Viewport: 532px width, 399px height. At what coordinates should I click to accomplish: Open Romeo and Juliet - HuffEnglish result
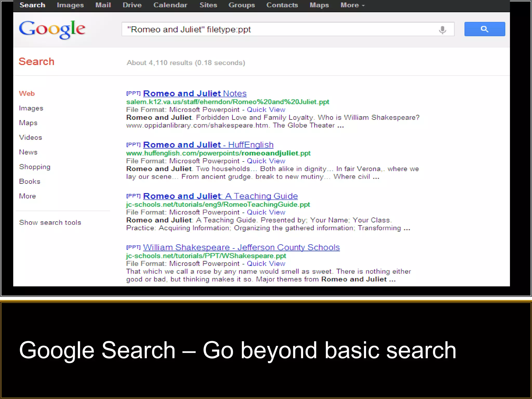(x=208, y=145)
